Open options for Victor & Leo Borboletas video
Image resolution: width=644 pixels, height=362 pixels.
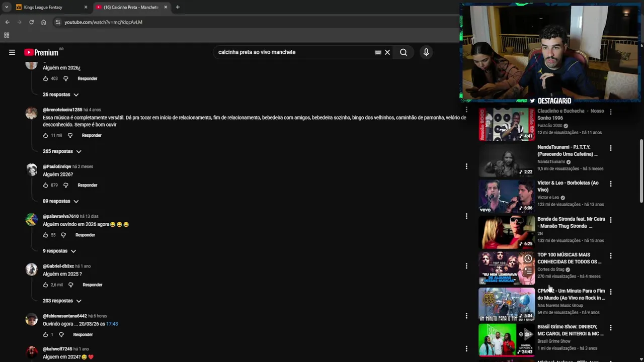[611, 184]
